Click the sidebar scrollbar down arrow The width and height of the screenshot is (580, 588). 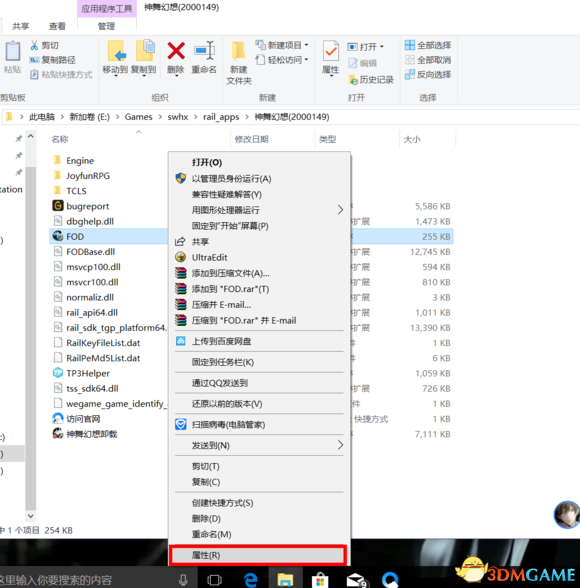31,516
